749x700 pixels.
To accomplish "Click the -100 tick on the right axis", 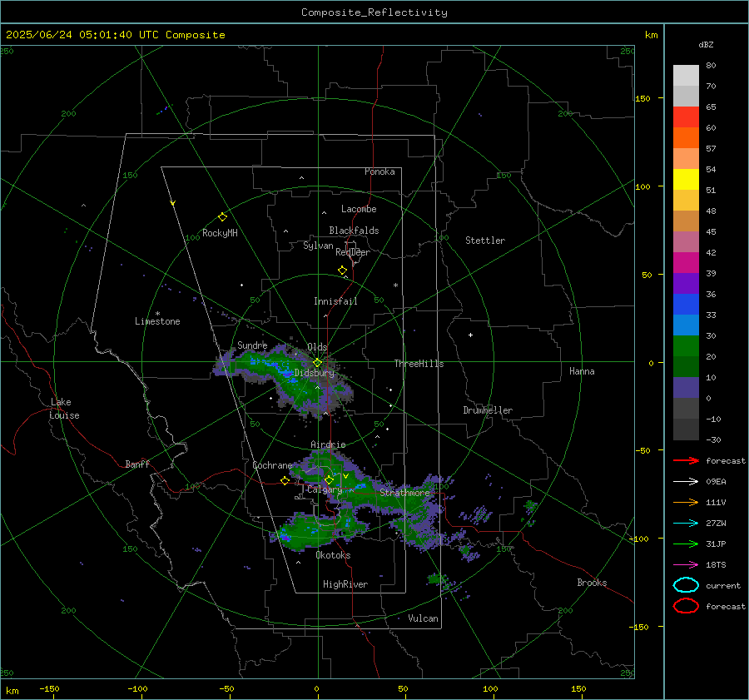I will (640, 539).
